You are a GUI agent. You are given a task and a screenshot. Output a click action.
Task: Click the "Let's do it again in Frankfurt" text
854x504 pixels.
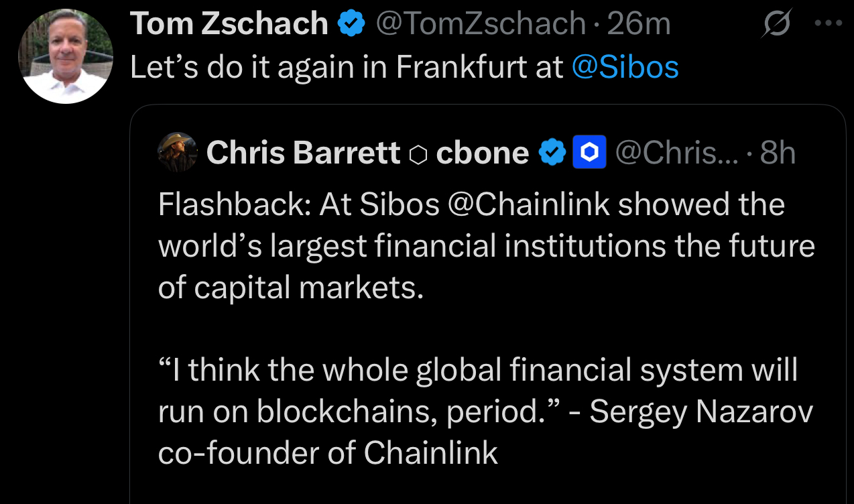[x=346, y=68]
